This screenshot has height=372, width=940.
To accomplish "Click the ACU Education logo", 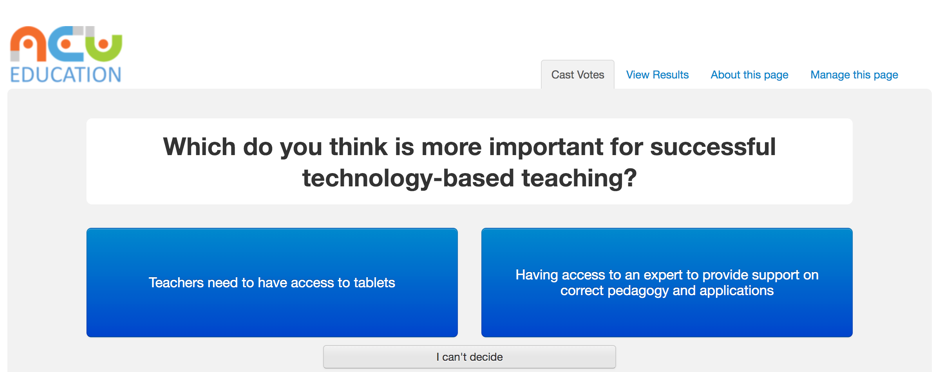I will pyautogui.click(x=66, y=55).
